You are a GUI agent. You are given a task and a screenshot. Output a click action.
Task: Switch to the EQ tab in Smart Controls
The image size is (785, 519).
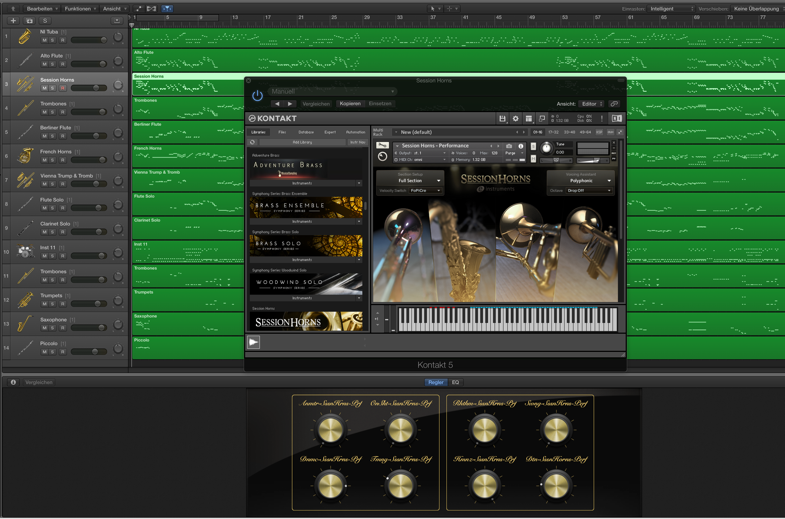[455, 382]
